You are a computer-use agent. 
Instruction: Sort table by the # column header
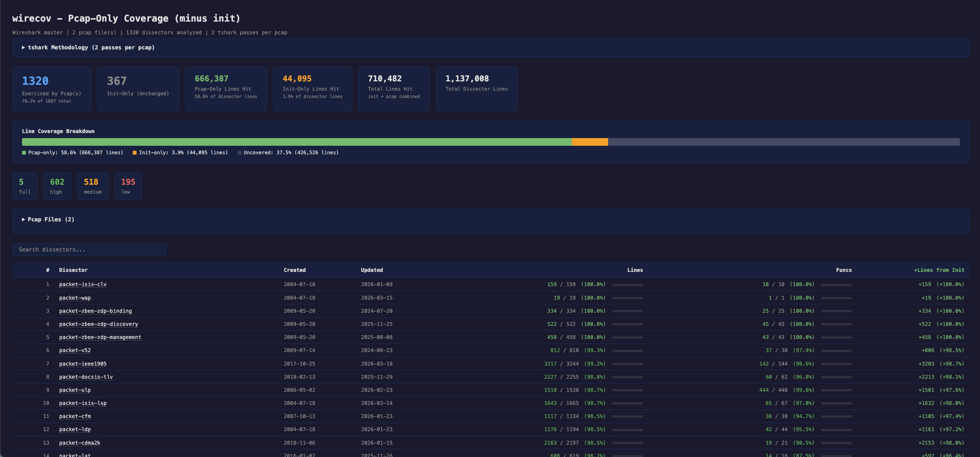[x=48, y=270]
